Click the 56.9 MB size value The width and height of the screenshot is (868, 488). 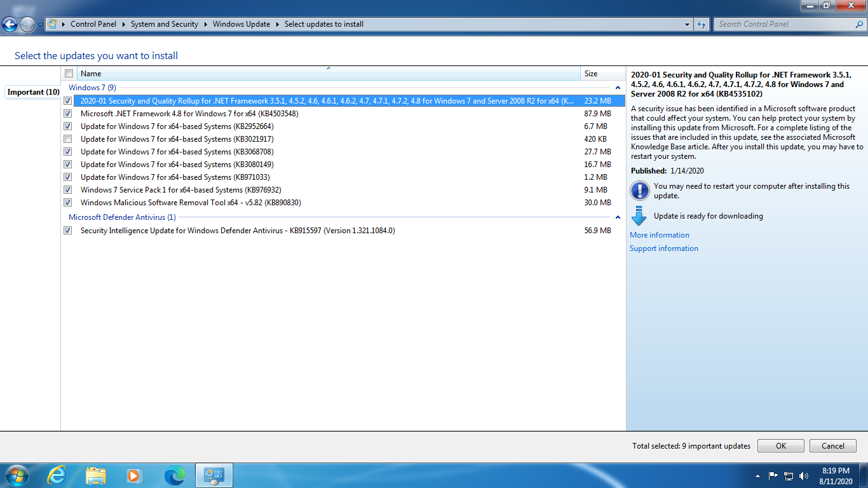(597, 231)
